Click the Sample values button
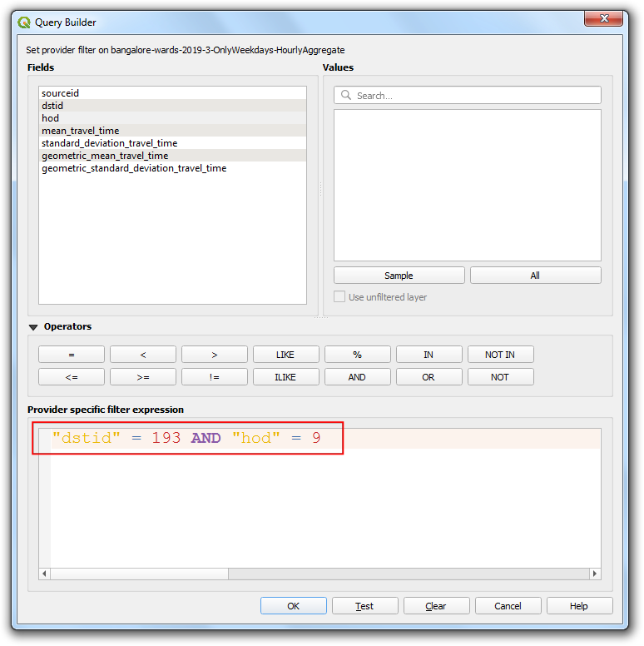This screenshot has width=644, height=646. (399, 276)
